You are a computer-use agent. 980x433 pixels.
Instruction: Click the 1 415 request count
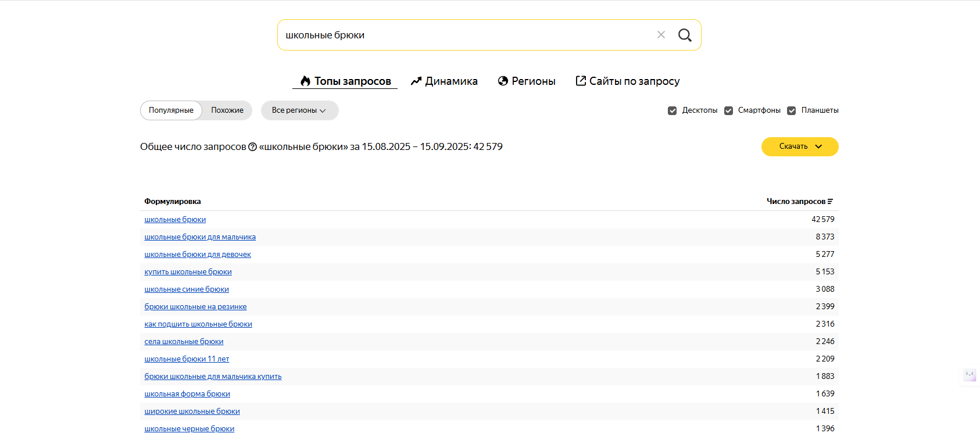(825, 411)
